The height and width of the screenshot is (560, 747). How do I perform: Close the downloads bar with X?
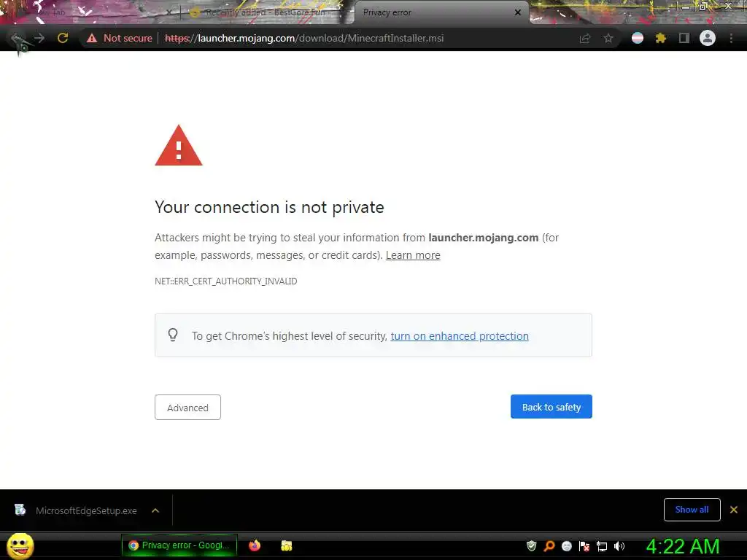pos(734,510)
